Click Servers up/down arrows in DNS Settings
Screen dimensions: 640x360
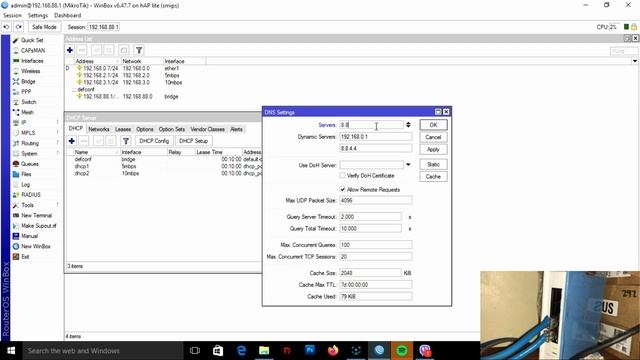pos(408,125)
